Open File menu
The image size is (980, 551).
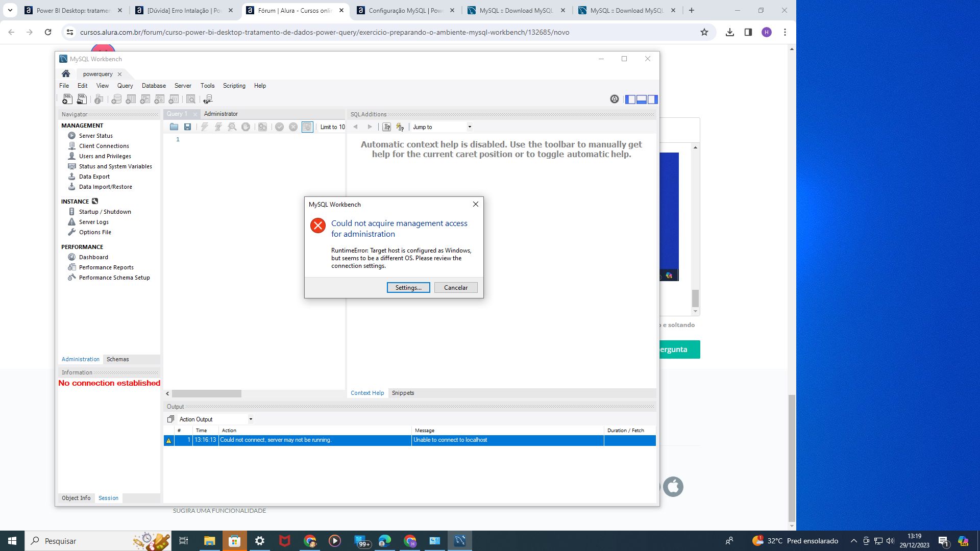click(x=64, y=86)
